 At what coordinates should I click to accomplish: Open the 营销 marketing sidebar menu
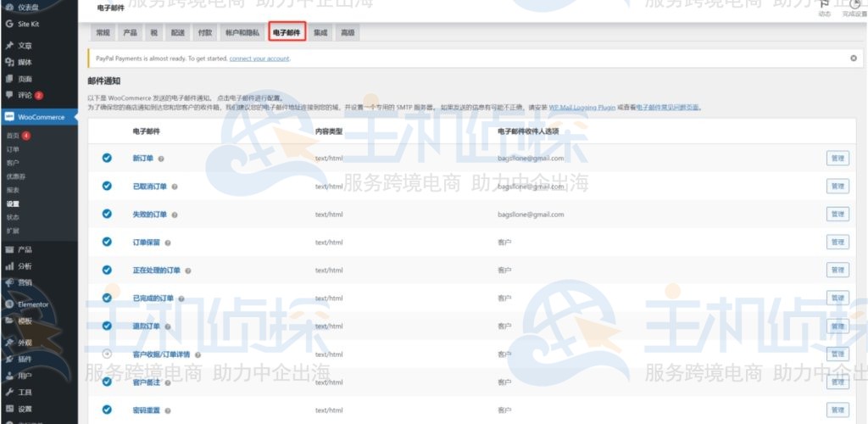pos(25,282)
